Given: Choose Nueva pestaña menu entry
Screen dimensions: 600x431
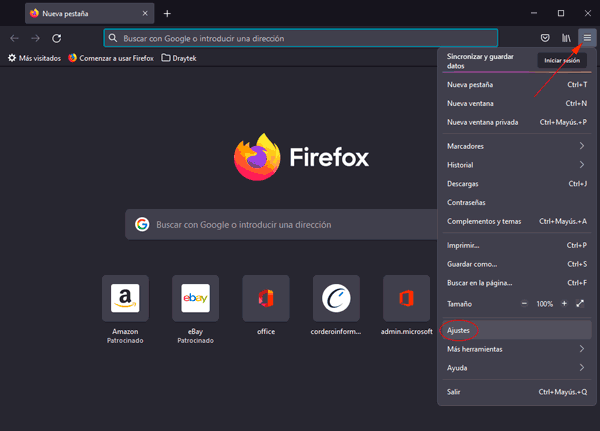Looking at the screenshot, I should coord(517,85).
